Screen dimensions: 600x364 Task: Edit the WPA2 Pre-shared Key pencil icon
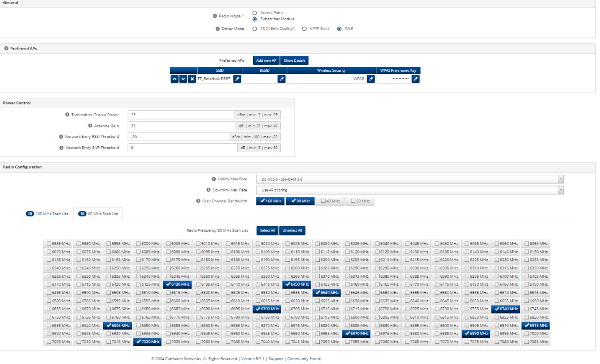[x=415, y=79]
